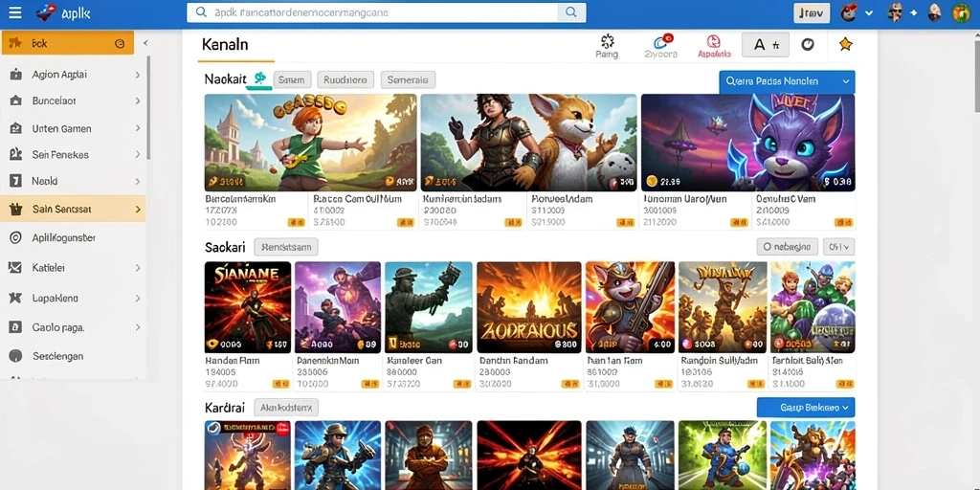Click the sunglasses avatar in the top bar
The image size is (980, 490).
[x=896, y=12]
